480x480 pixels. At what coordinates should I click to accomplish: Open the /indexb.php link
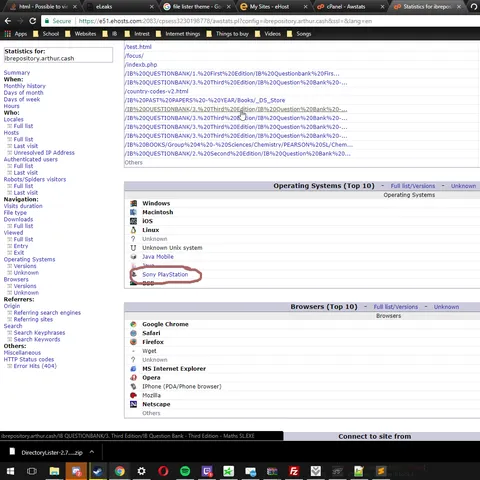141,65
